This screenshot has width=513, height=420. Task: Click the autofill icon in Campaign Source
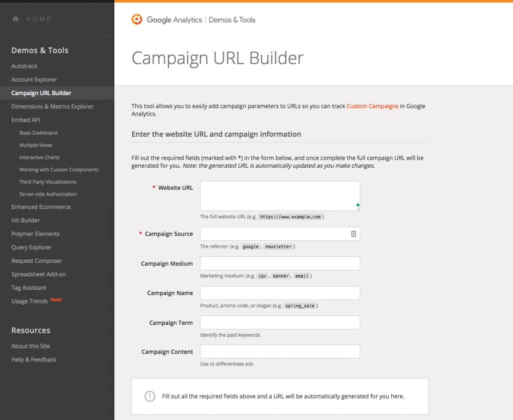click(x=353, y=234)
